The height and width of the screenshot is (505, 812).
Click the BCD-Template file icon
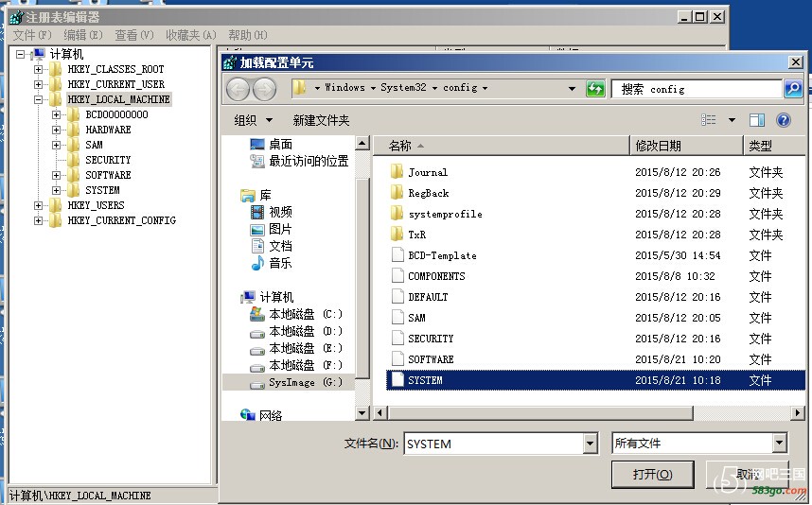397,254
